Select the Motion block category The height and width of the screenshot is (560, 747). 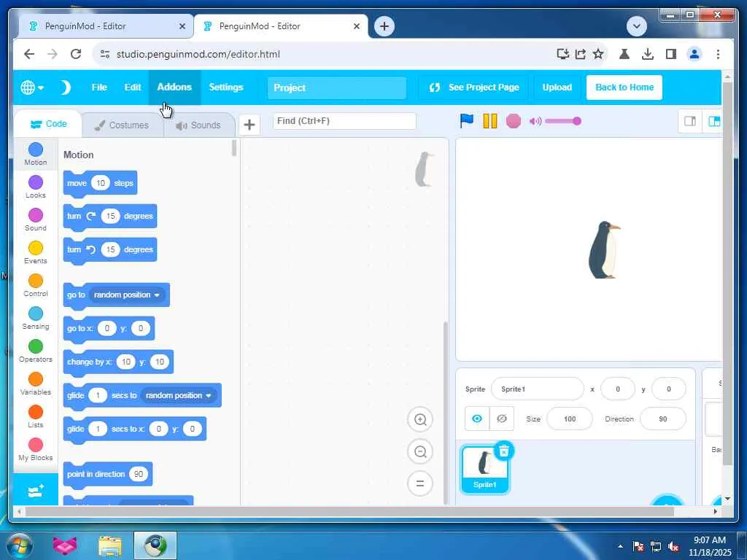(x=36, y=155)
